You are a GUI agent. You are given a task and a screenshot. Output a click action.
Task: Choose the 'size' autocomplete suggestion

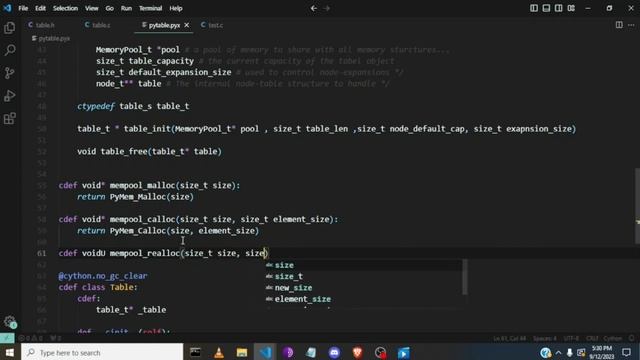(364, 265)
